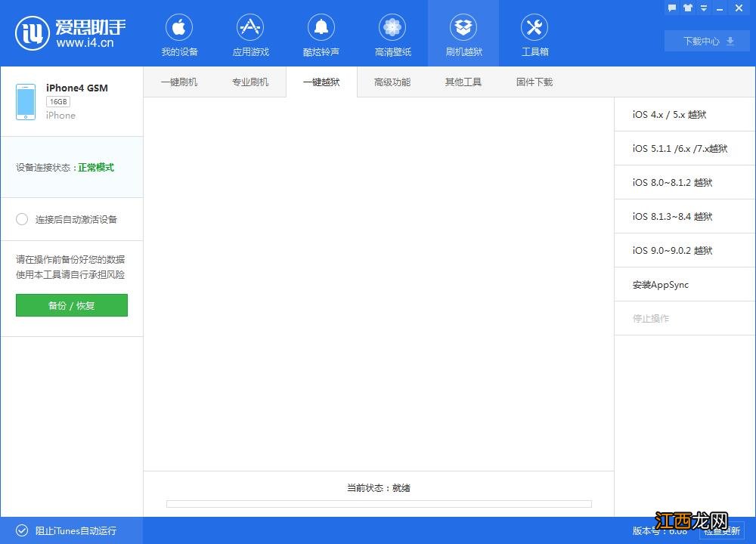Click the iPhone device picture in sidebar
Screen dimensions: 756x544
point(26,102)
